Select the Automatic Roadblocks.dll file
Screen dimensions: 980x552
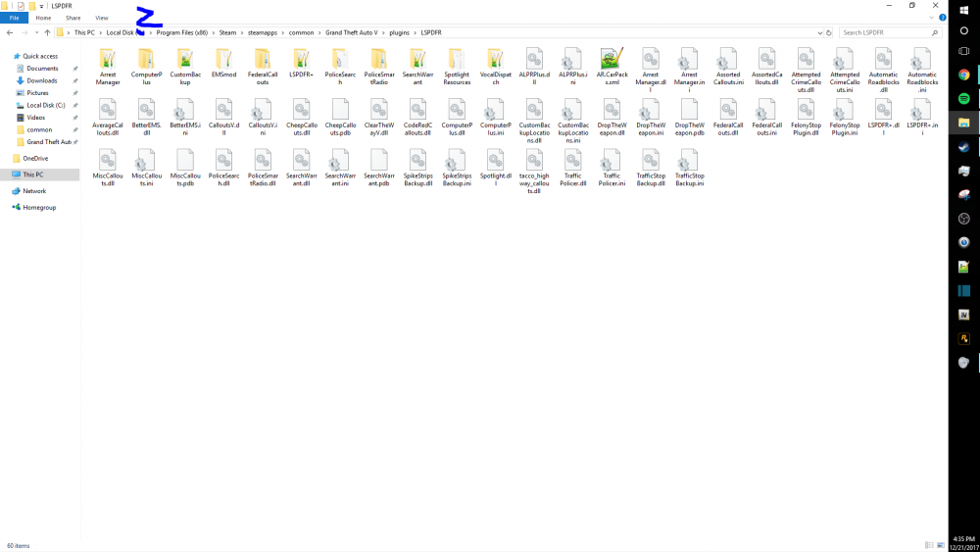tap(883, 70)
